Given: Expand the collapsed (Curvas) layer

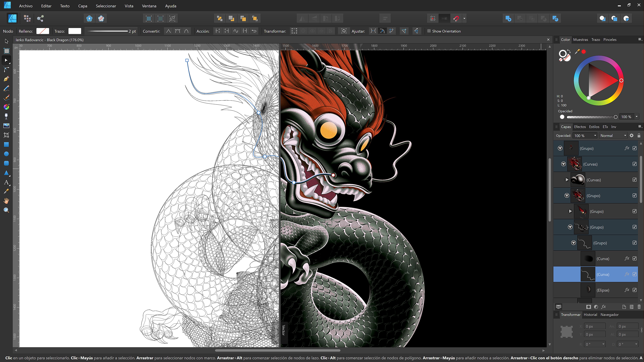Looking at the screenshot, I should [567, 180].
